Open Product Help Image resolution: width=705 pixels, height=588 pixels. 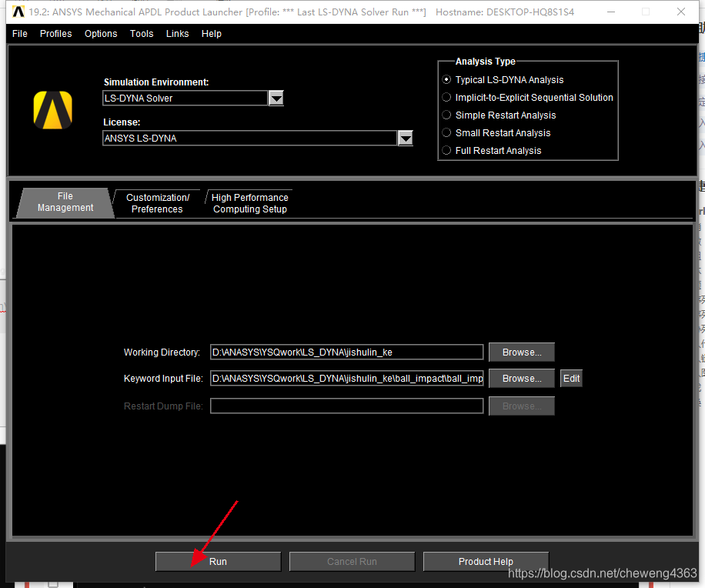coord(486,562)
